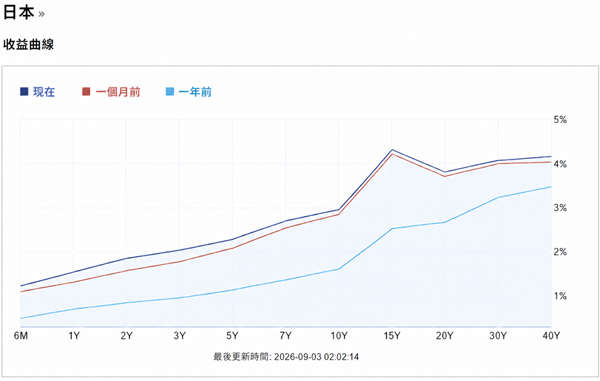Click the 3% y-axis label

point(560,208)
